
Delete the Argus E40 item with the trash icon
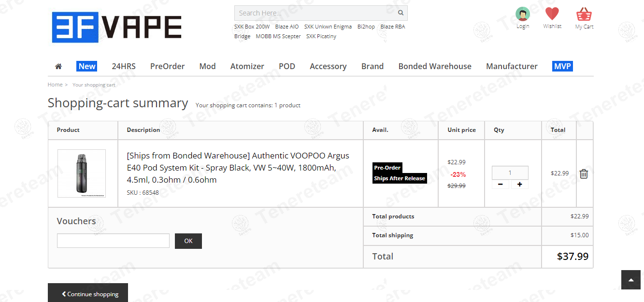click(584, 173)
